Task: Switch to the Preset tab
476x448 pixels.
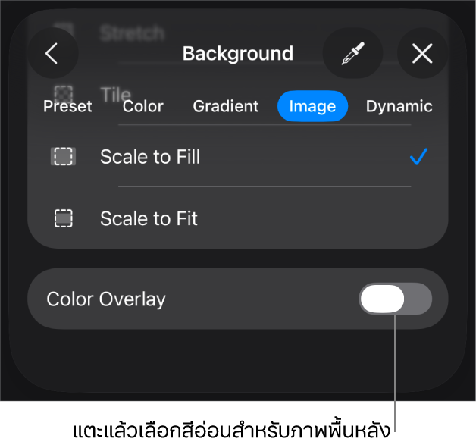Action: (x=67, y=106)
